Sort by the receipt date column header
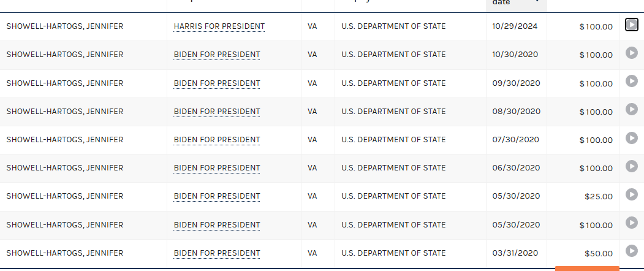 click(517, 4)
